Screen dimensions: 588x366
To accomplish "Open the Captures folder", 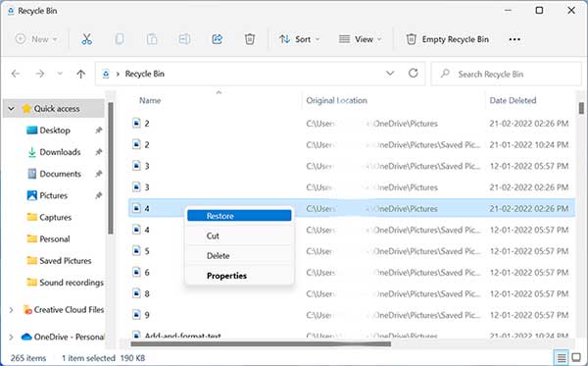I will click(x=55, y=218).
